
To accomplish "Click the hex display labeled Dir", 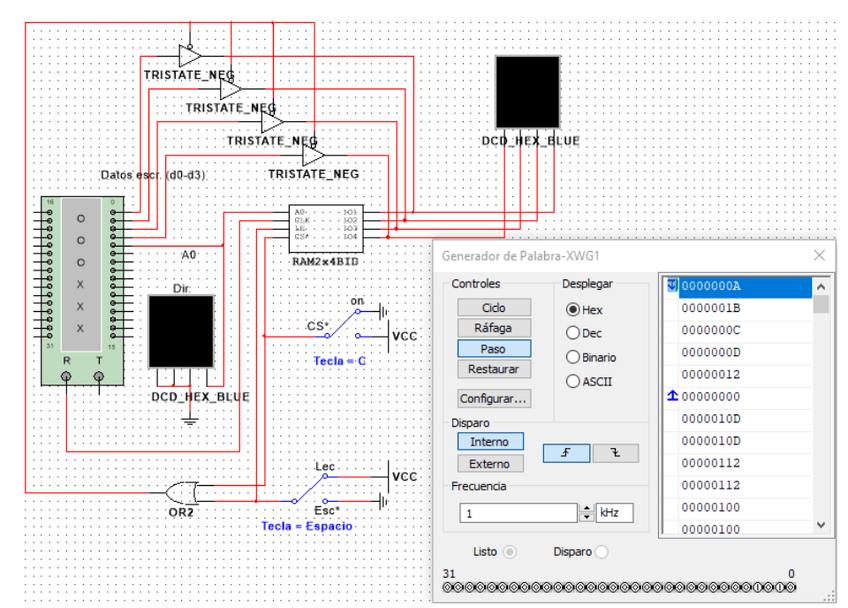I will click(x=181, y=332).
